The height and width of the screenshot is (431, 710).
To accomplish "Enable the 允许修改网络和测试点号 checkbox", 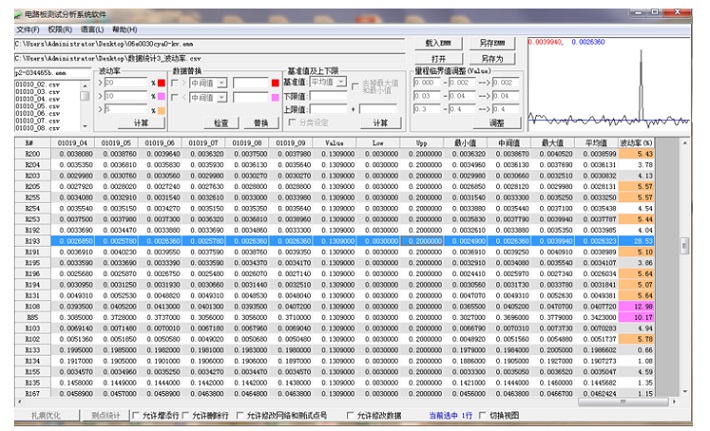I will (240, 415).
